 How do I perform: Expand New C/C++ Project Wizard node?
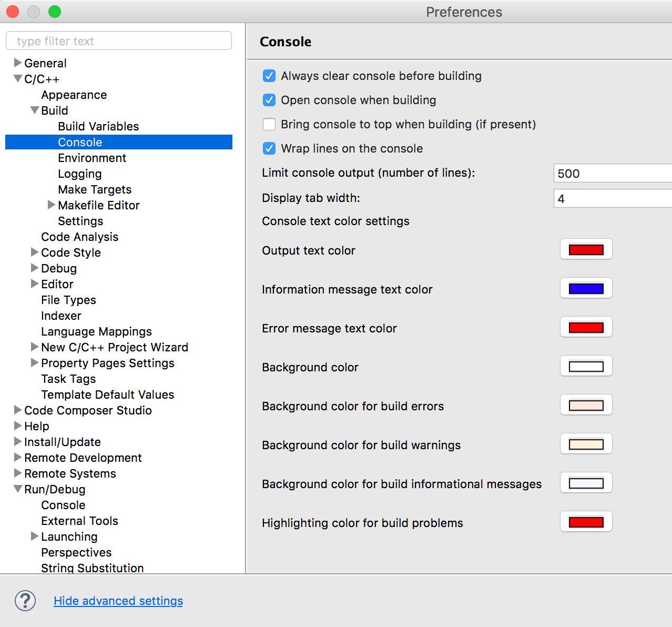pyautogui.click(x=35, y=347)
